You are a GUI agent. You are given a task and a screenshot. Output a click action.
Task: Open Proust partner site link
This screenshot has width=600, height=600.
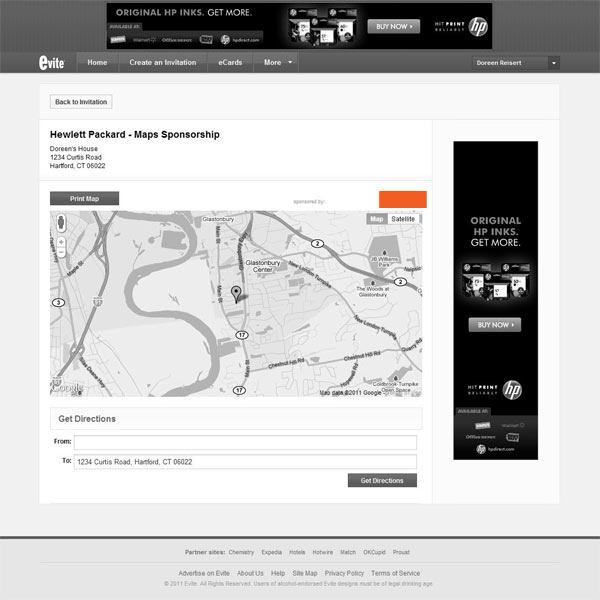(401, 552)
